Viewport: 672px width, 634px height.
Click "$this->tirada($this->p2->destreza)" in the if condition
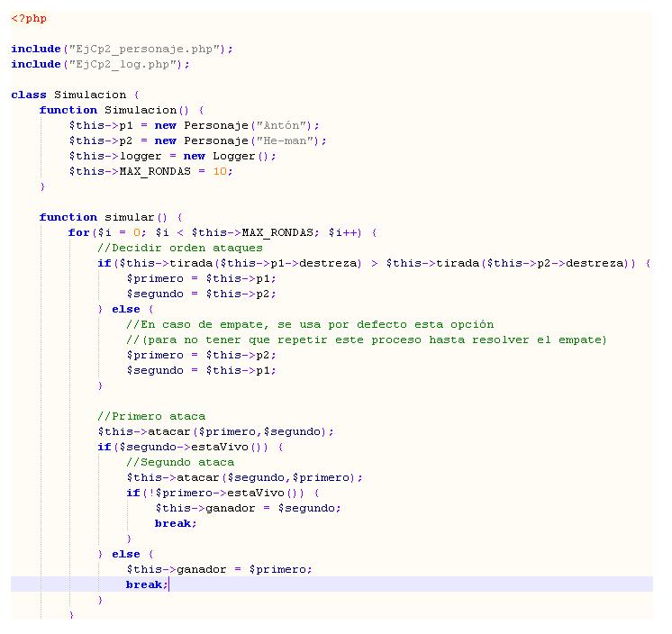(507, 263)
